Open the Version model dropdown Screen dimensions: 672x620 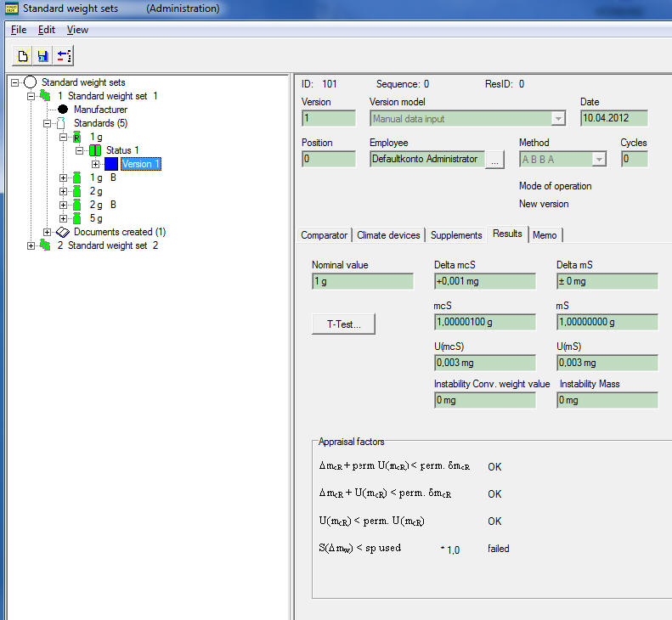(x=558, y=119)
